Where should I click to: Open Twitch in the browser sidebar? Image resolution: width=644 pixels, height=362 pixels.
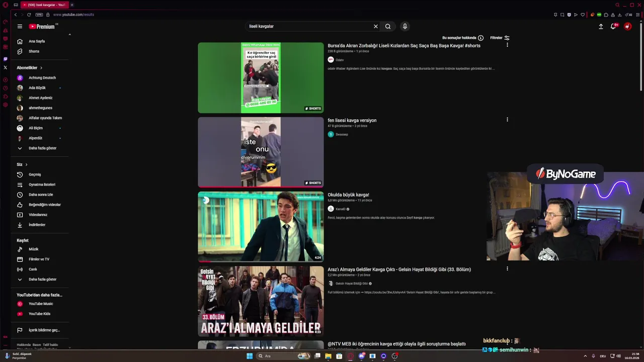6,59
